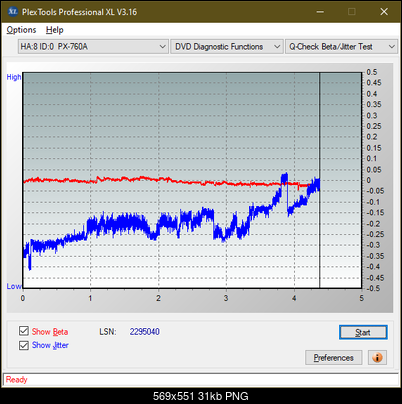The image size is (402, 404).
Task: Click the High label on the graph axis
Action: coord(14,77)
